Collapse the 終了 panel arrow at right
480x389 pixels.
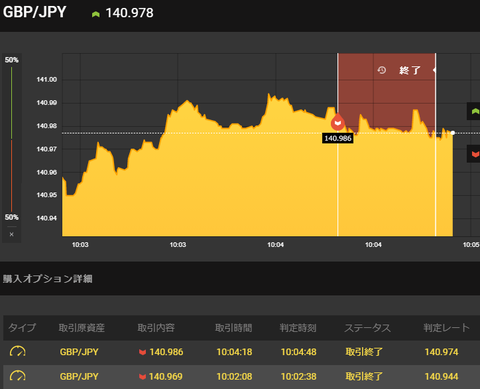[x=434, y=70]
